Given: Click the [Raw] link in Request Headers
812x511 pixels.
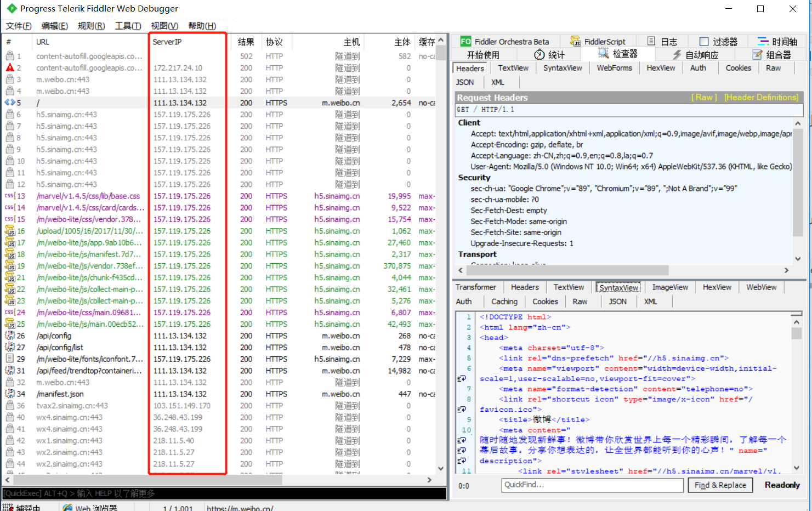Looking at the screenshot, I should click(704, 97).
